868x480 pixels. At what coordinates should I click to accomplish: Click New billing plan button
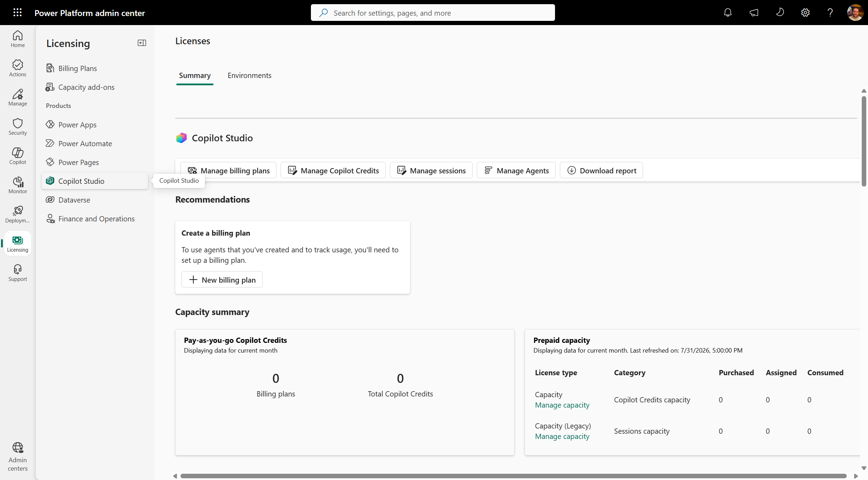point(222,280)
